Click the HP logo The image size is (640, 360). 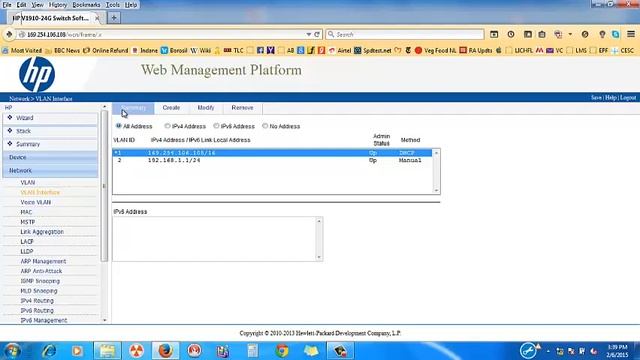[x=37, y=74]
